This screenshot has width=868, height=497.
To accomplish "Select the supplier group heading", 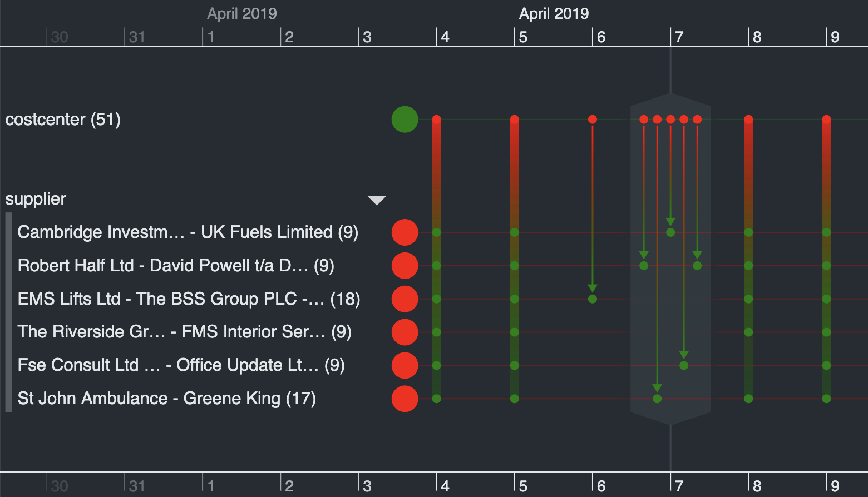I will [36, 199].
